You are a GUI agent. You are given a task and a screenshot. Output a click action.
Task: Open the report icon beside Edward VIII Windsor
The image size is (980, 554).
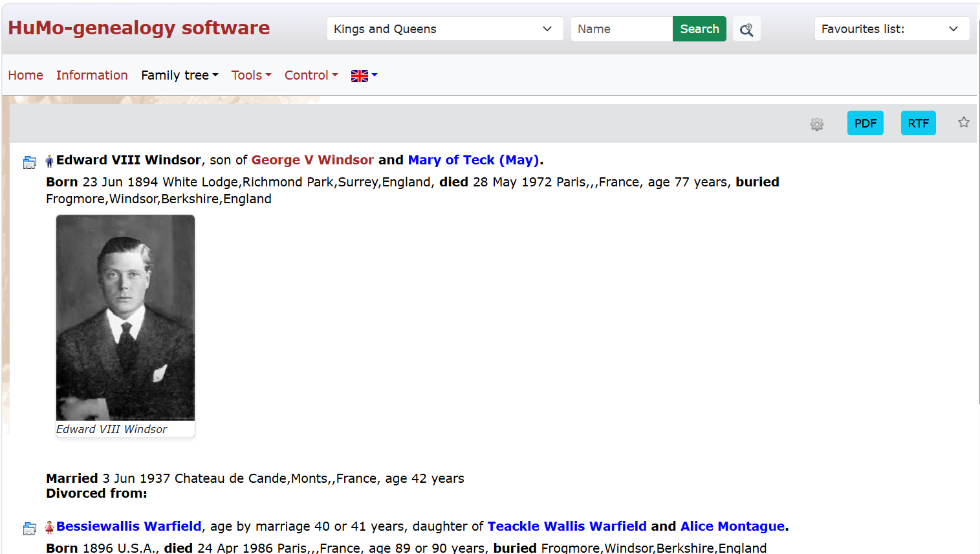click(30, 162)
